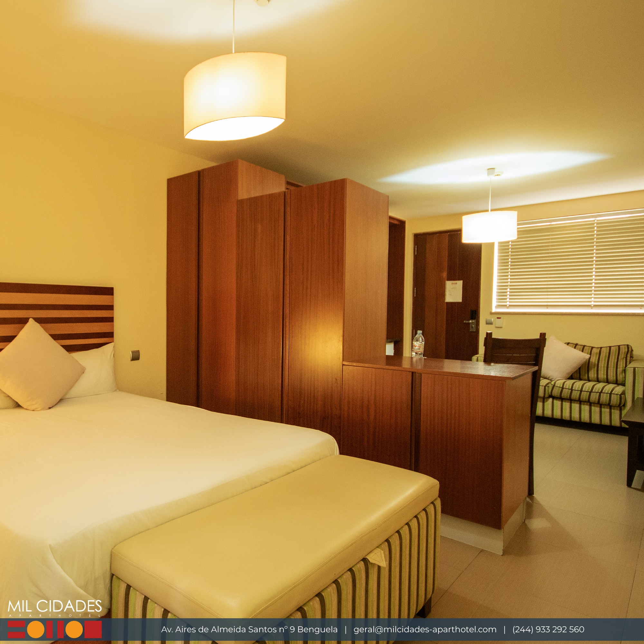Click the Av. Aires de Almeida Santos address

click(x=249, y=629)
